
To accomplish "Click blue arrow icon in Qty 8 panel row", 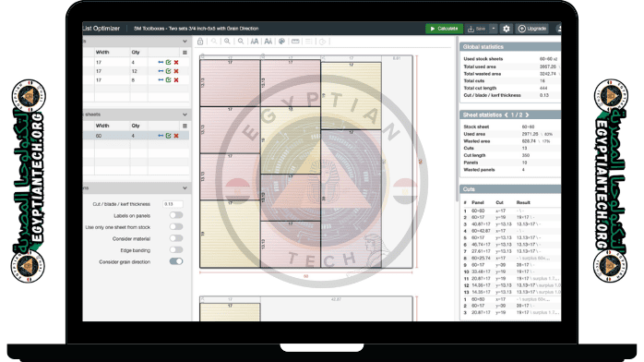I will point(161,80).
